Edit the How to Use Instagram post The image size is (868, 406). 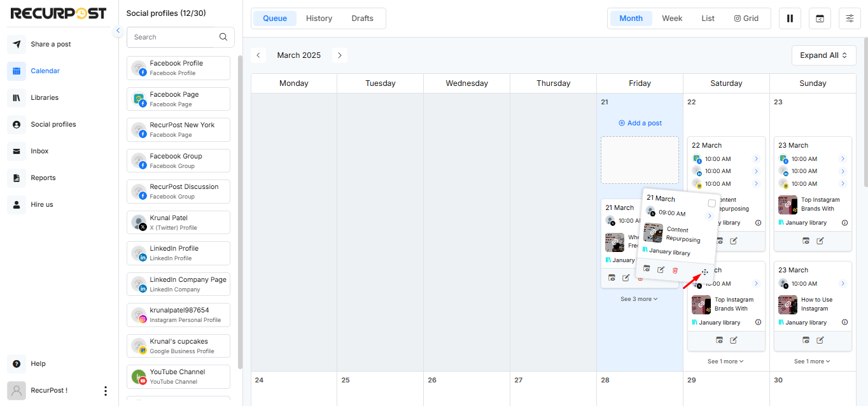tap(820, 340)
